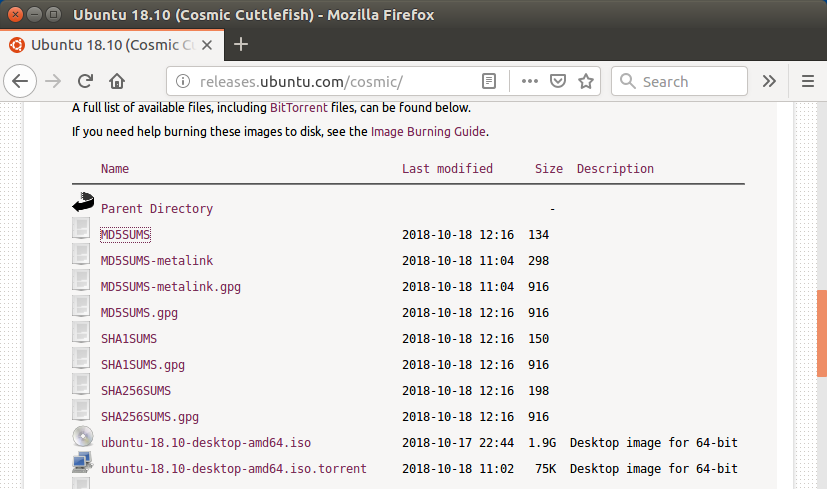Open the Firefox home page

point(117,81)
